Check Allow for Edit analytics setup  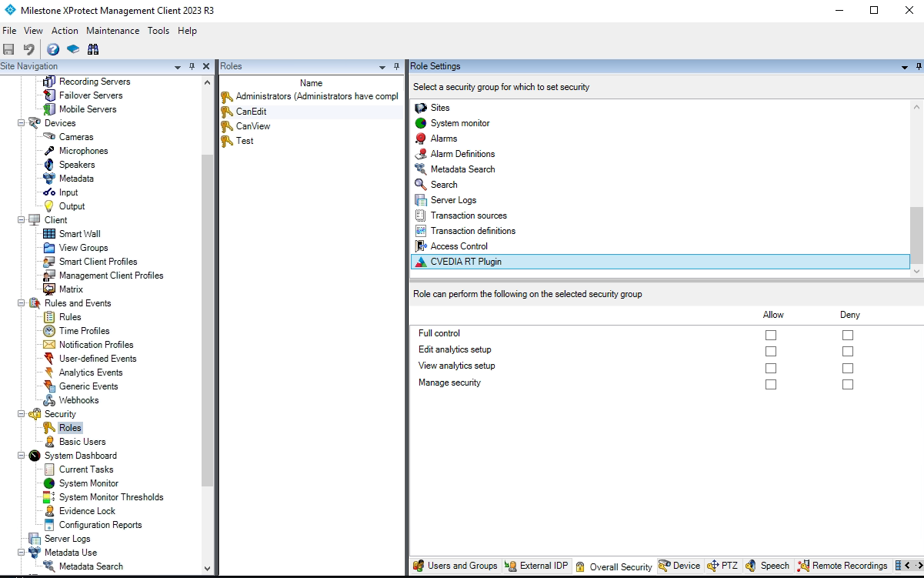tap(771, 351)
